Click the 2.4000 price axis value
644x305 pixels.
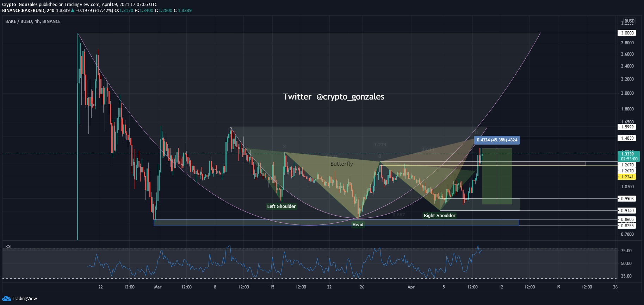click(627, 66)
